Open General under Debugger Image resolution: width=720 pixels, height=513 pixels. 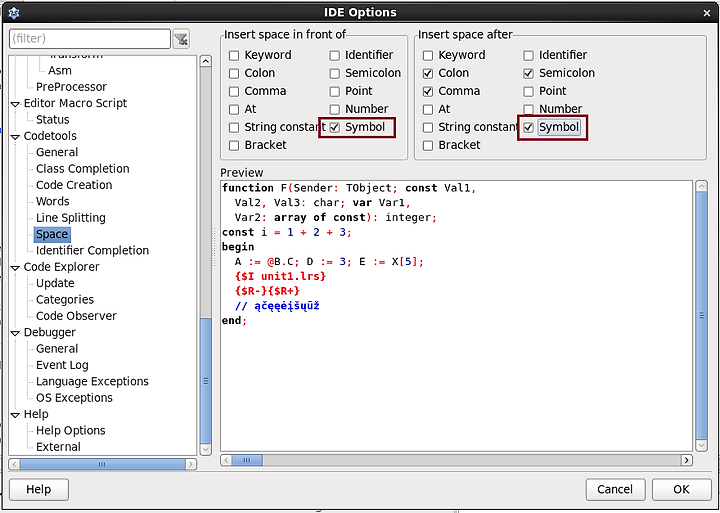click(57, 349)
